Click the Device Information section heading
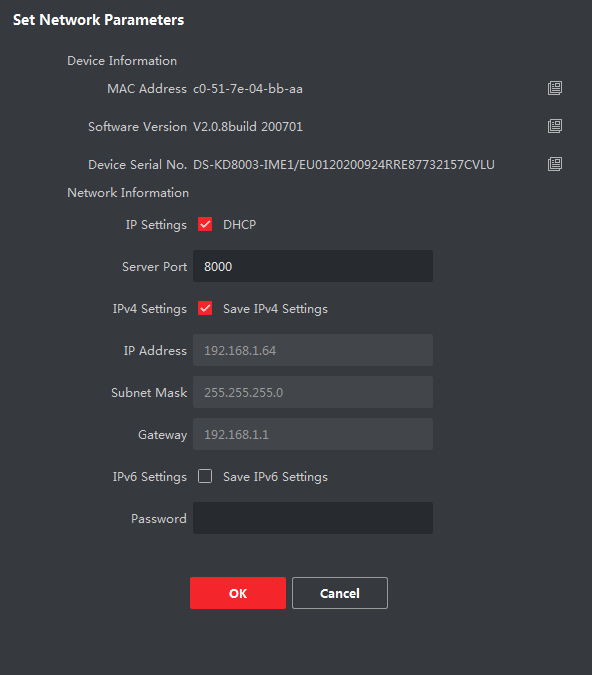The height and width of the screenshot is (675, 592). (122, 61)
